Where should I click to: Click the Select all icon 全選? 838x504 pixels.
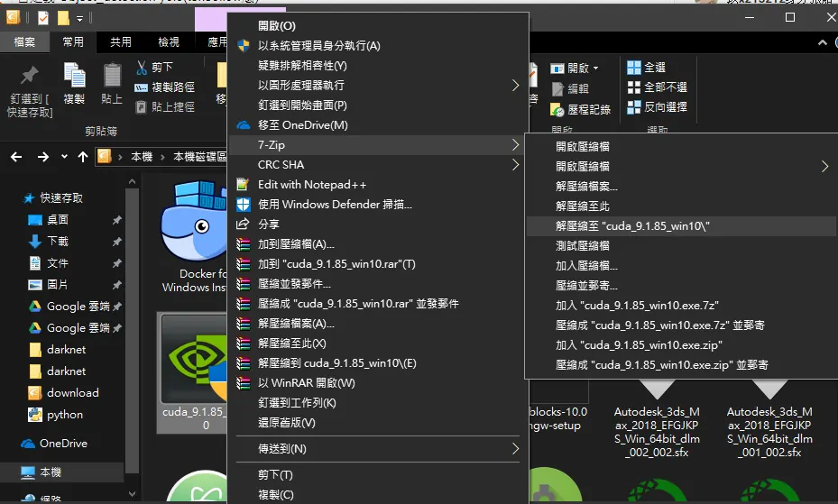634,68
